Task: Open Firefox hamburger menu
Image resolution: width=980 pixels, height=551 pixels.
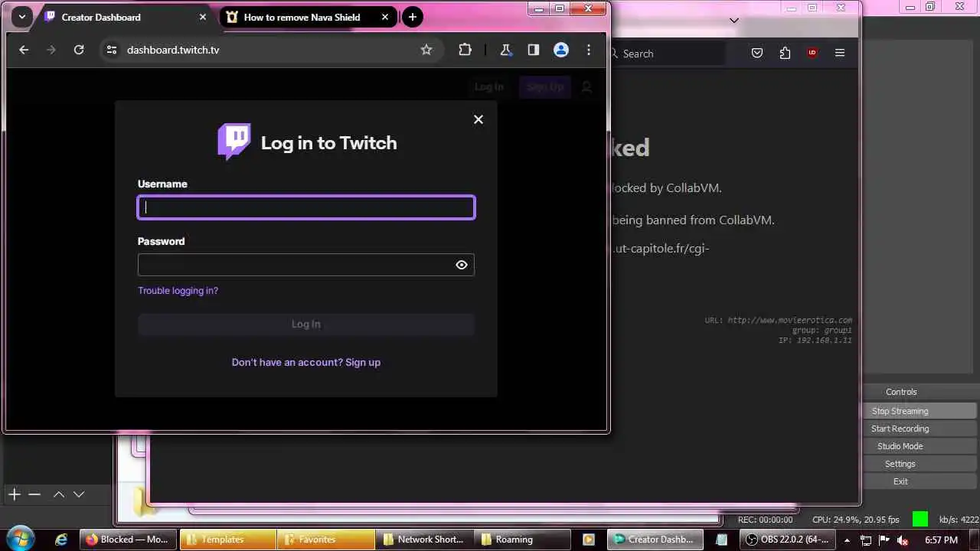Action: 840,53
